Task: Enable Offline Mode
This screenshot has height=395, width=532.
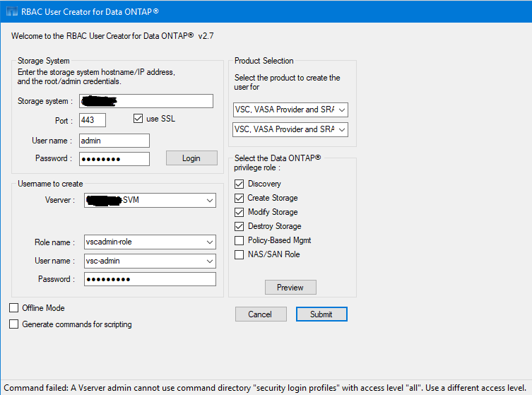Action: coord(14,308)
